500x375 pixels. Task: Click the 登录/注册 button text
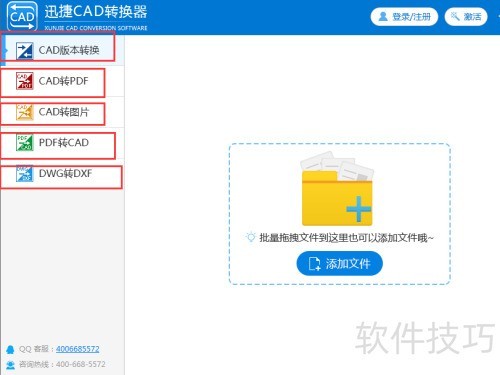tap(411, 16)
